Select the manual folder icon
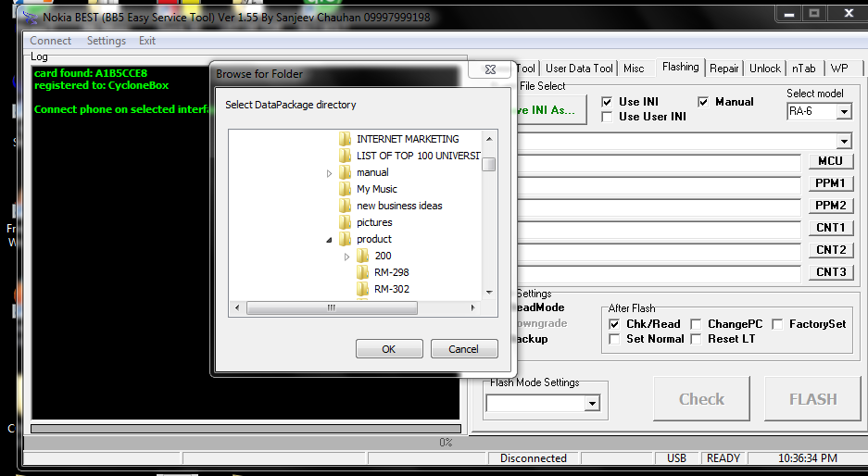This screenshot has height=476, width=868. [345, 172]
